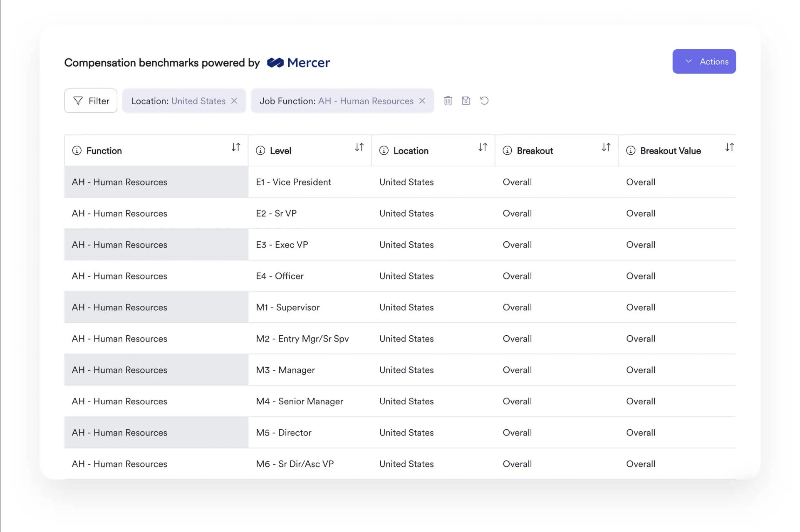Click the Mercer logo link
Image resolution: width=800 pixels, height=532 pixels.
(298, 63)
